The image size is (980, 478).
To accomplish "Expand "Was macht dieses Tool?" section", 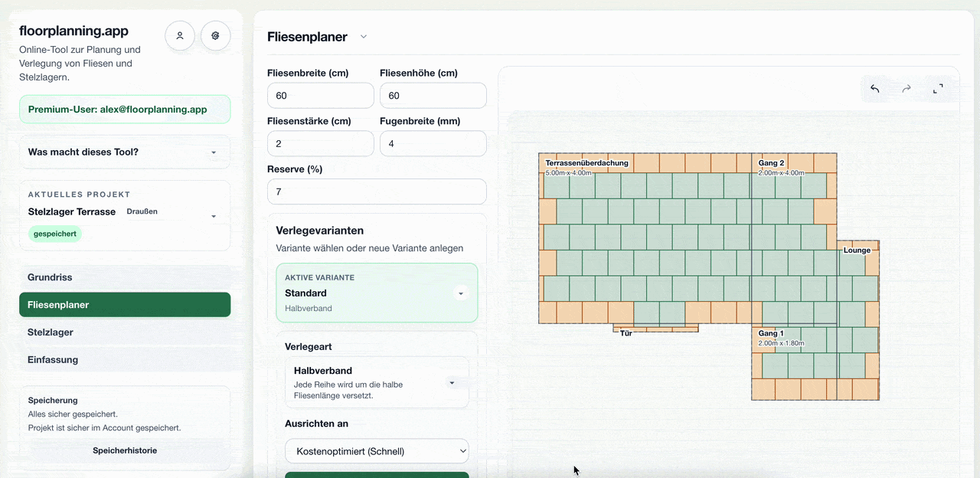I will (x=125, y=152).
